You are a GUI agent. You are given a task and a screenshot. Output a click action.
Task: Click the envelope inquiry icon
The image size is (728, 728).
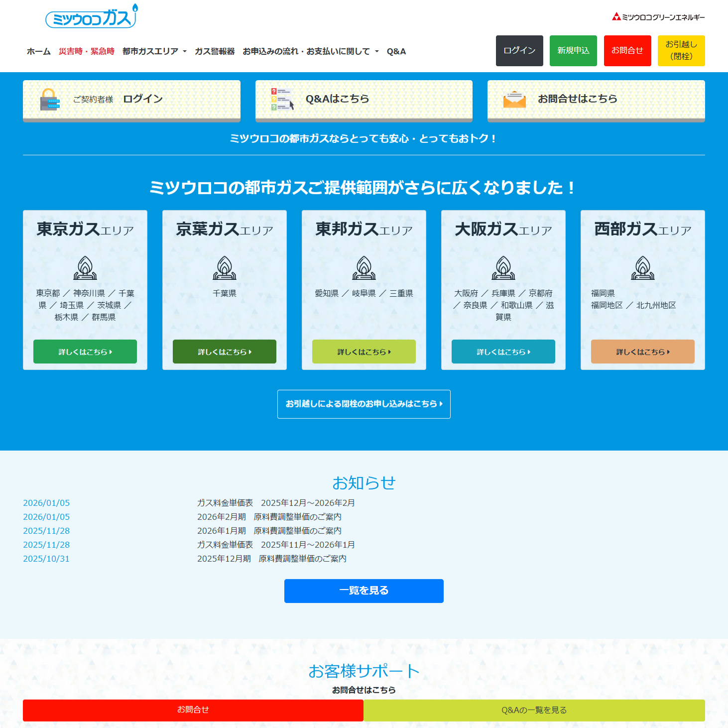(514, 99)
